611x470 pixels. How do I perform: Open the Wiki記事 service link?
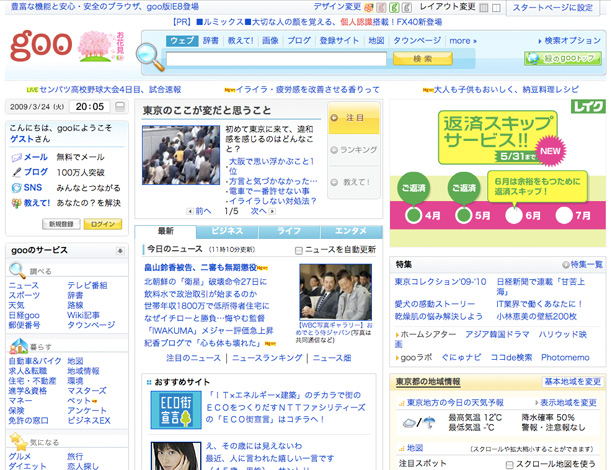pos(83,315)
